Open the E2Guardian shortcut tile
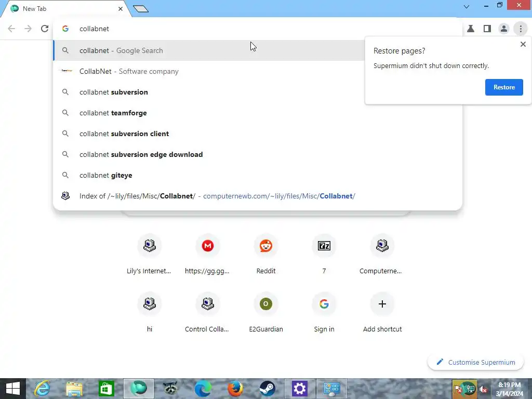The width and height of the screenshot is (532, 399). click(x=265, y=312)
